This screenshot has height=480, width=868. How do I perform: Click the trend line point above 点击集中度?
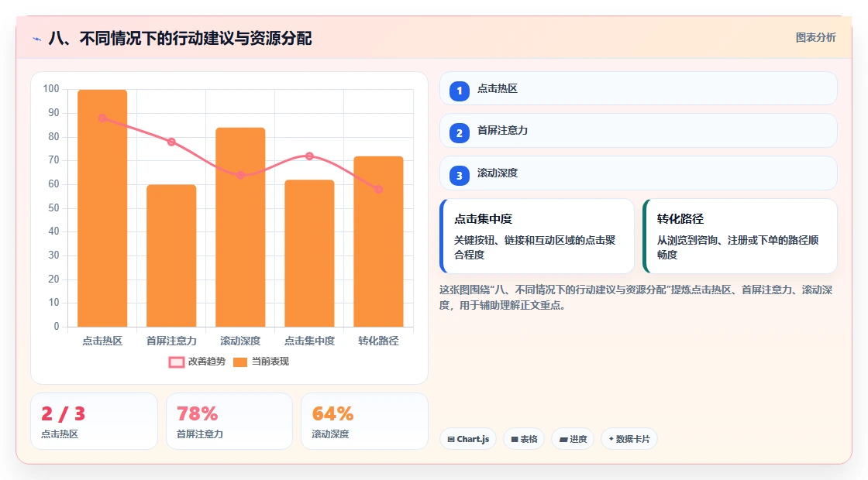pyautogui.click(x=309, y=156)
